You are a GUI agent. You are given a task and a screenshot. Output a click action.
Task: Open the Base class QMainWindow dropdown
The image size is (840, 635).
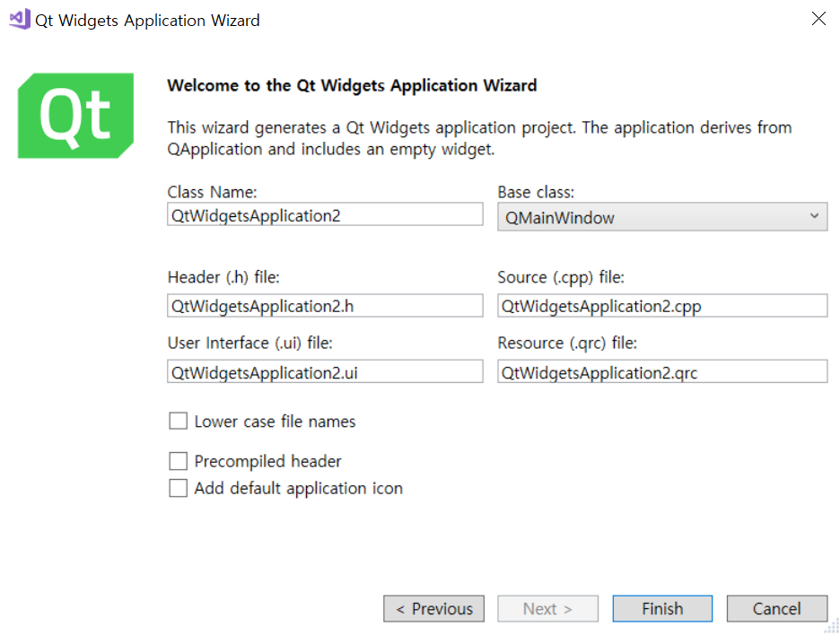[x=662, y=217]
